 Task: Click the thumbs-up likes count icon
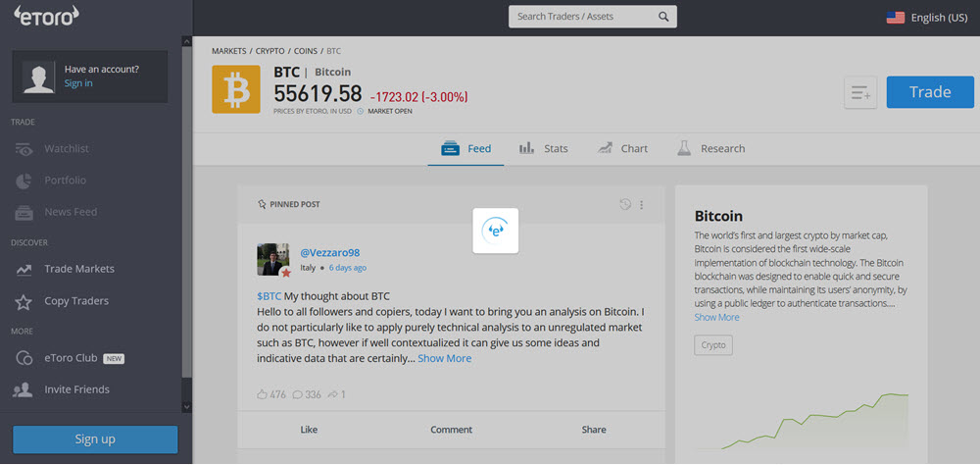[x=262, y=394]
